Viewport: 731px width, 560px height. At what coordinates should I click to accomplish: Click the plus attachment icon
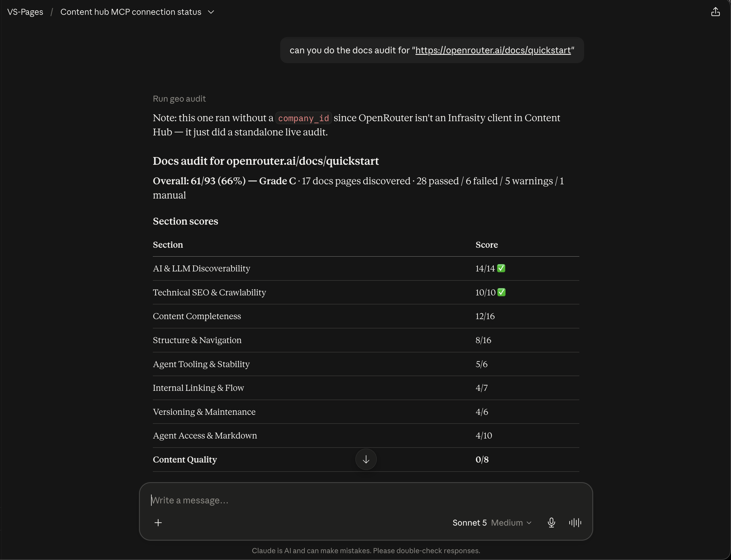[x=158, y=523]
